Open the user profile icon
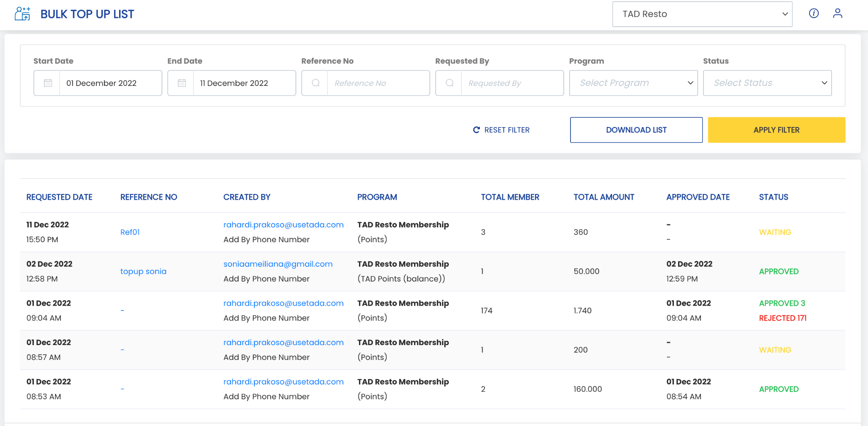The image size is (868, 426). 837,14
